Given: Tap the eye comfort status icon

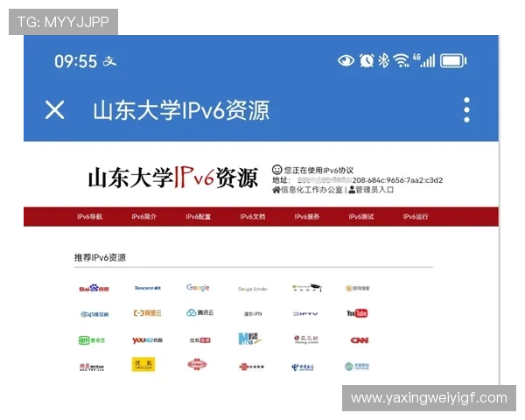Looking at the screenshot, I should 346,61.
